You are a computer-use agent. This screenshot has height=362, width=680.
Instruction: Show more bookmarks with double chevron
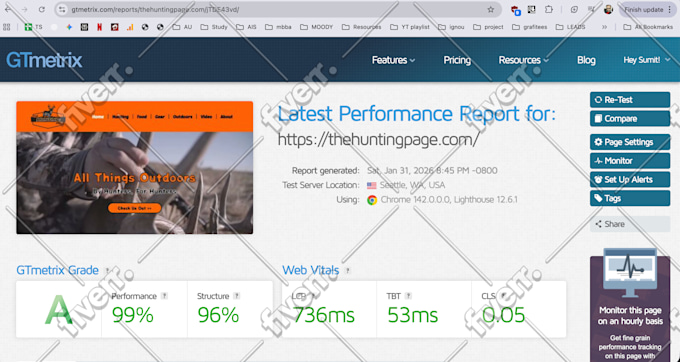(x=604, y=27)
